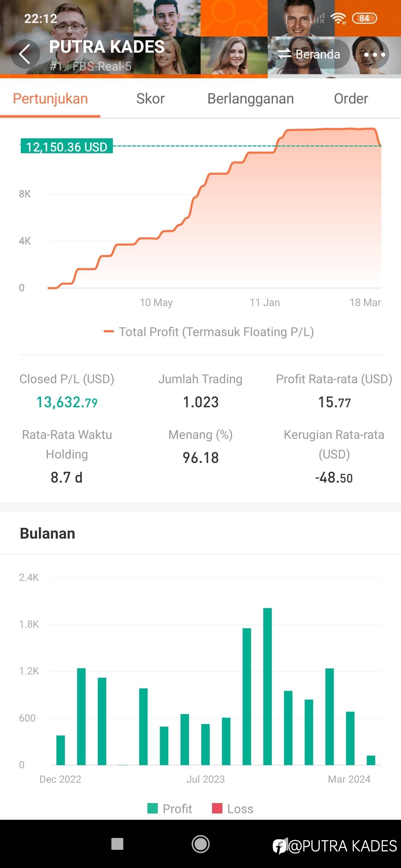Tap the Closed P/L value 13,632.79
This screenshot has height=868, width=401.
click(67, 402)
